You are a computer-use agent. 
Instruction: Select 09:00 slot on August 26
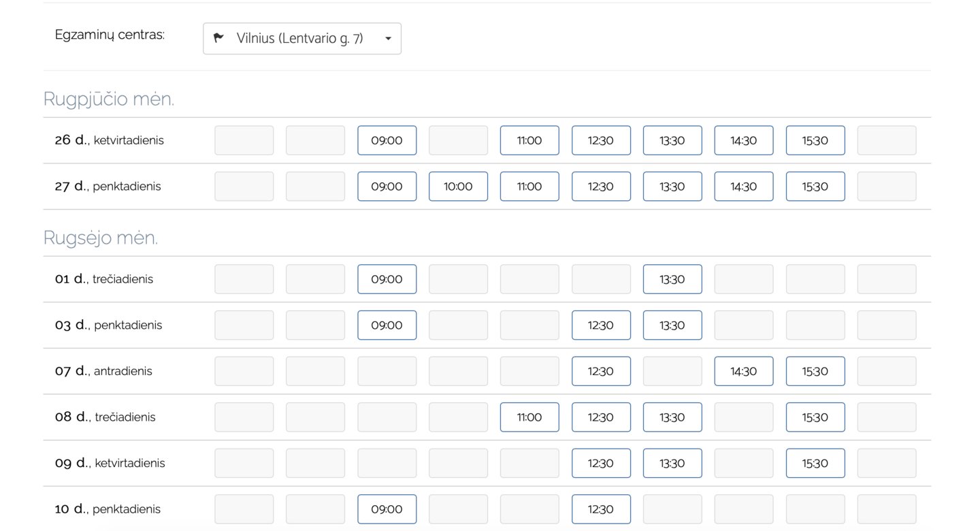387,141
